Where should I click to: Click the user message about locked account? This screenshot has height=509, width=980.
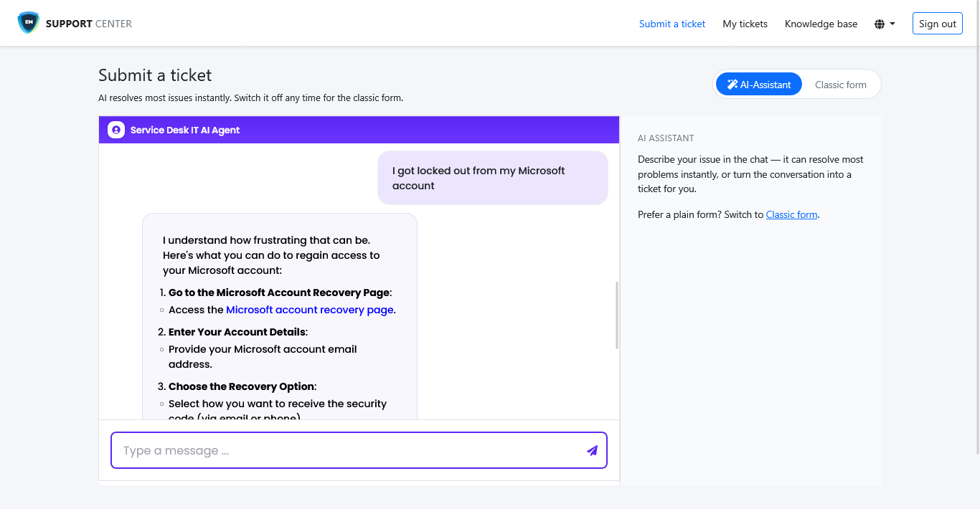tap(493, 178)
